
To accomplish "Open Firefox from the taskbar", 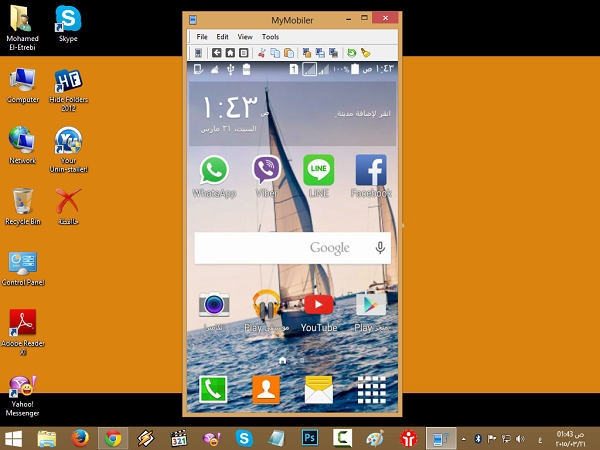I will (80, 439).
